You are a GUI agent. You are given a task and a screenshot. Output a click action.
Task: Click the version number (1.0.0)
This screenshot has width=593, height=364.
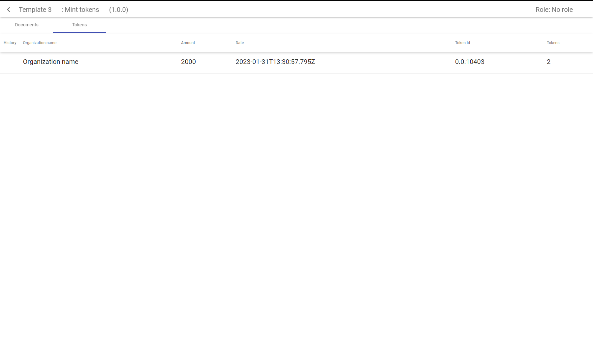pos(118,10)
